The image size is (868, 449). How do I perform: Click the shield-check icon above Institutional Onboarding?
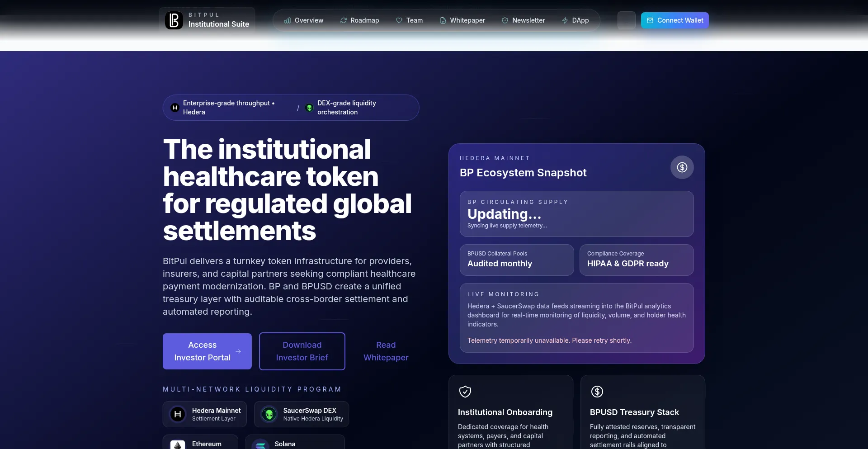click(x=465, y=392)
